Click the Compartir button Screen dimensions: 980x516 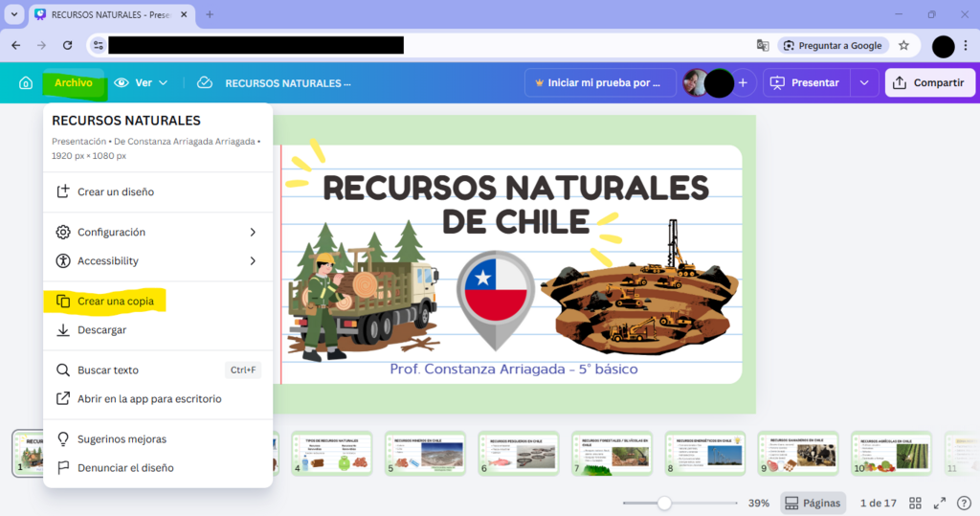click(929, 82)
